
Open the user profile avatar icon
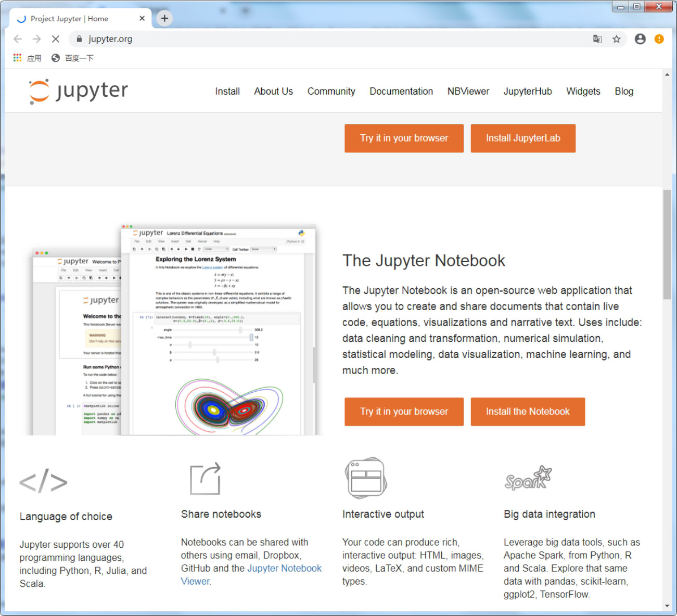coord(640,39)
